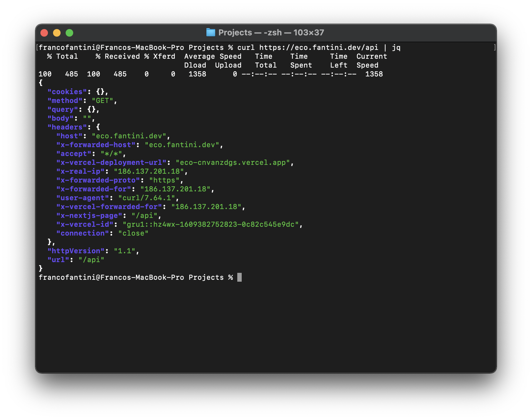Click the "accept" header key
Image resolution: width=532 pixels, height=420 pixels.
click(x=74, y=153)
